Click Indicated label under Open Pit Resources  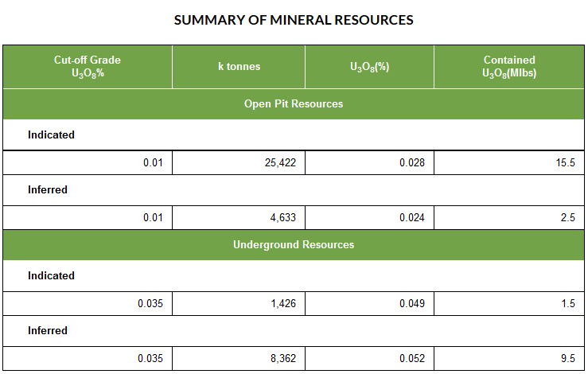point(52,135)
